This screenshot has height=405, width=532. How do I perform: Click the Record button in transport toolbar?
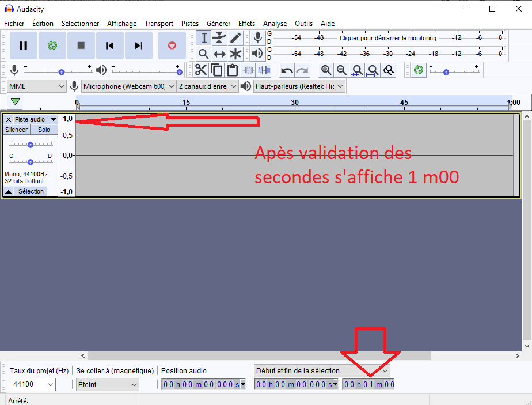click(x=172, y=46)
